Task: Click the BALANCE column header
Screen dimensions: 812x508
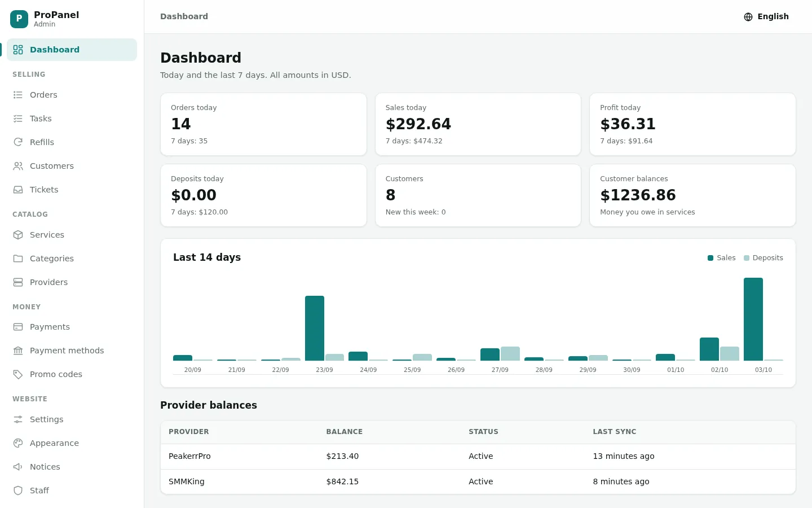Action: tap(345, 432)
